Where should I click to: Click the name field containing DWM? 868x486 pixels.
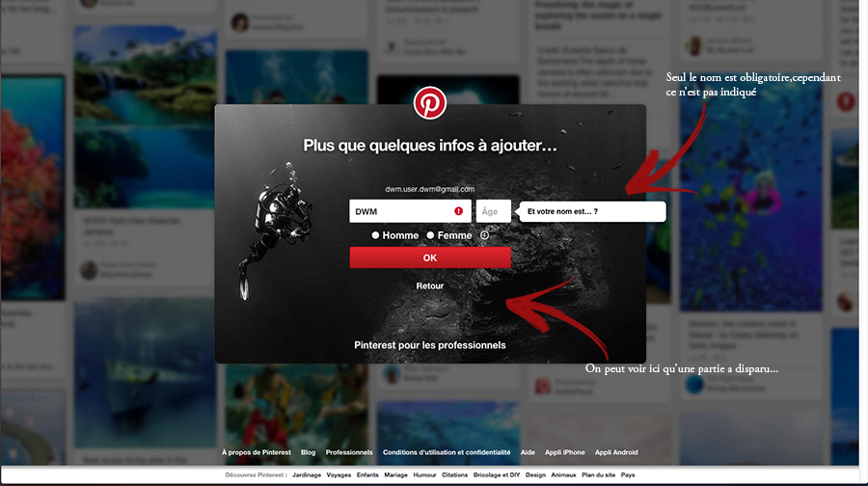pyautogui.click(x=410, y=211)
